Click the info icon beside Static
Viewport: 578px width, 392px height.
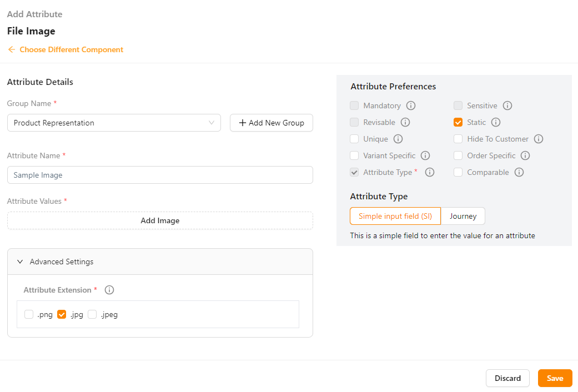point(496,122)
